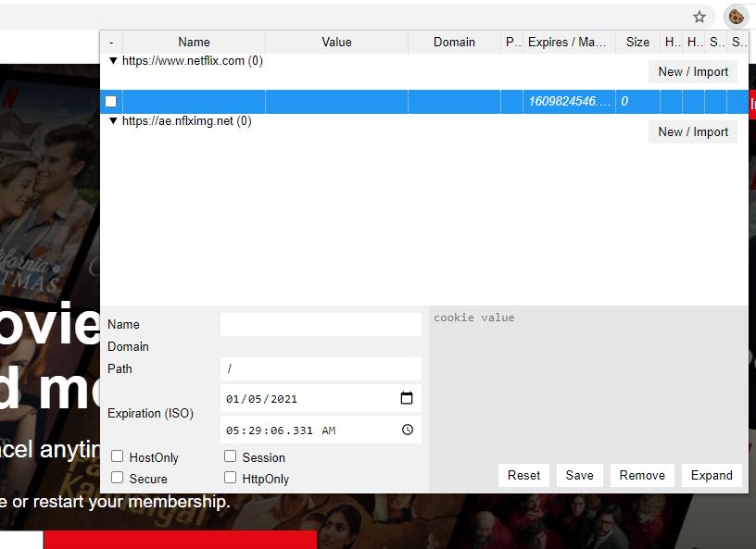Tick the checkbox in the selected cookie row
Screen dimensions: 756x549
click(x=111, y=101)
